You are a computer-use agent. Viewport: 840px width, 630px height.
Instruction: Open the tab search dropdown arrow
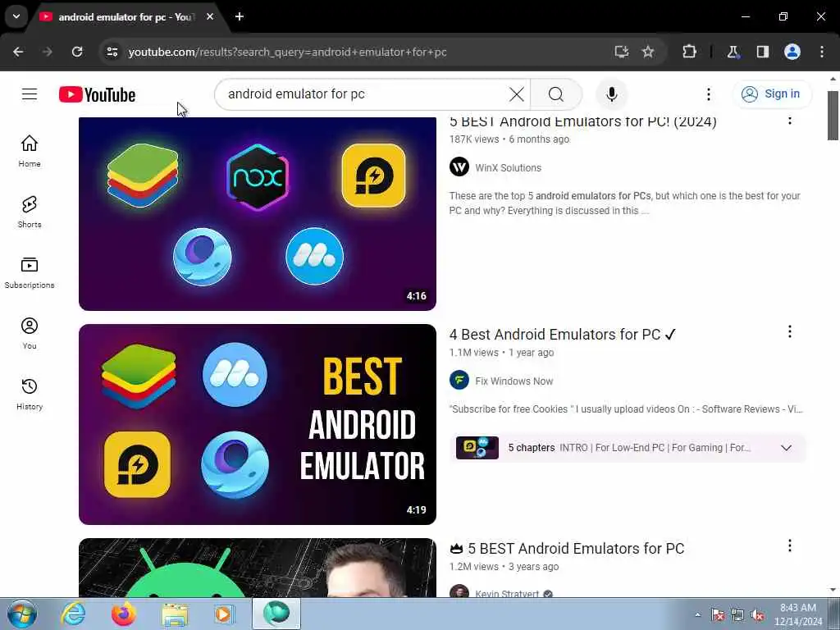click(x=16, y=16)
